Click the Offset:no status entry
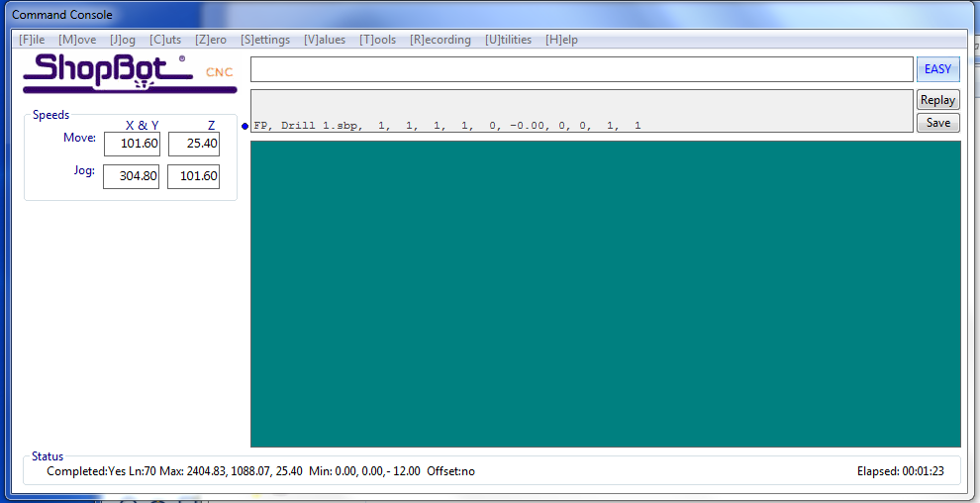The width and height of the screenshot is (980, 503). pos(450,471)
